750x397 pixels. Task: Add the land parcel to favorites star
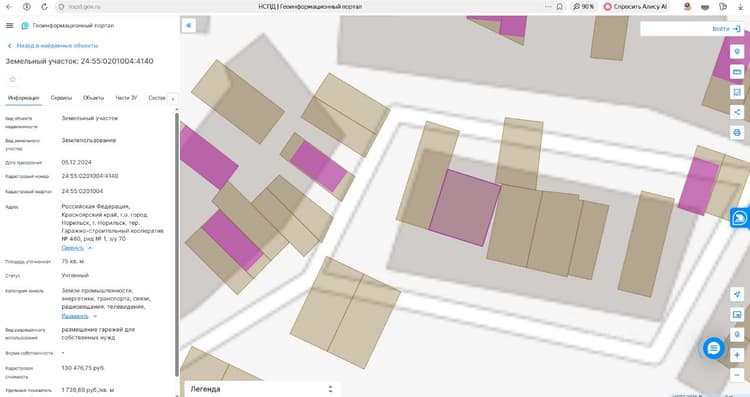13,79
